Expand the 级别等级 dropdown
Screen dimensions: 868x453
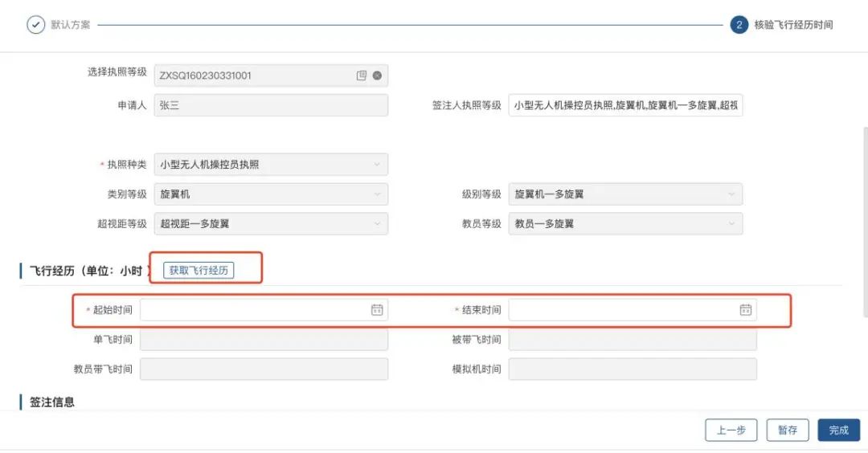click(625, 194)
